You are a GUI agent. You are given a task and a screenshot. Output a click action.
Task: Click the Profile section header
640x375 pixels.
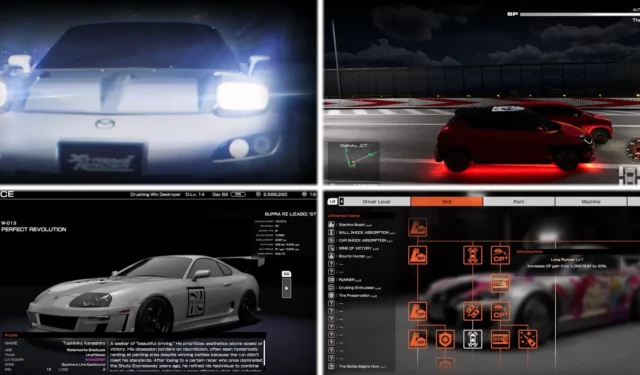pyautogui.click(x=11, y=335)
